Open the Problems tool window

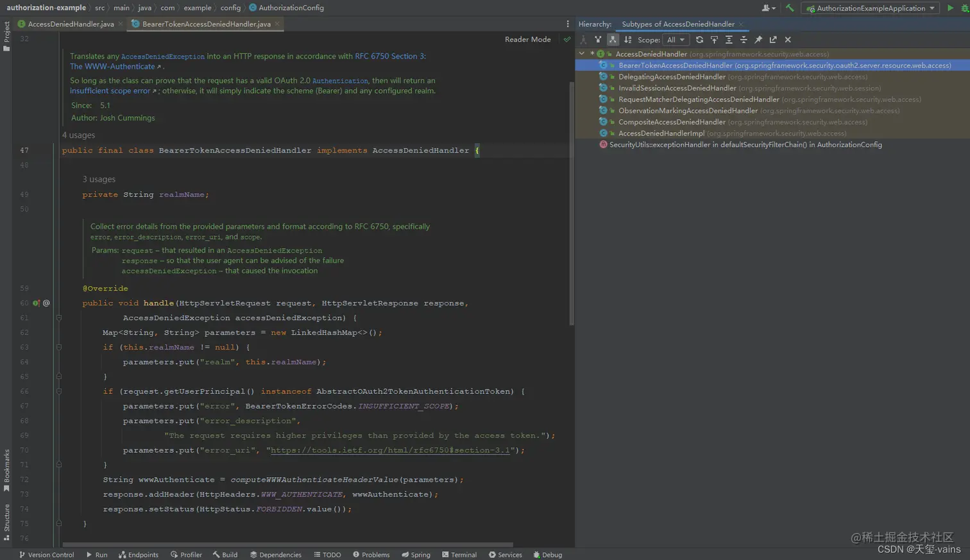coord(371,555)
